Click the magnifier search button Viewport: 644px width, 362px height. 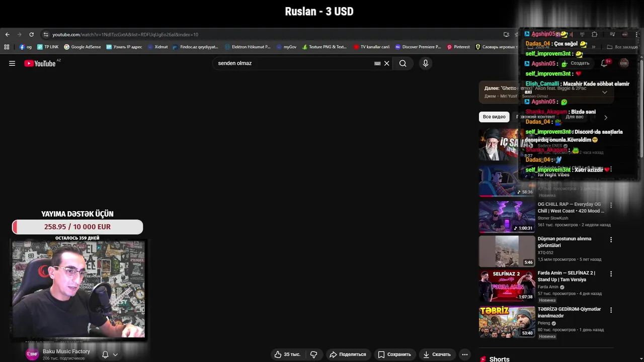[x=403, y=63]
